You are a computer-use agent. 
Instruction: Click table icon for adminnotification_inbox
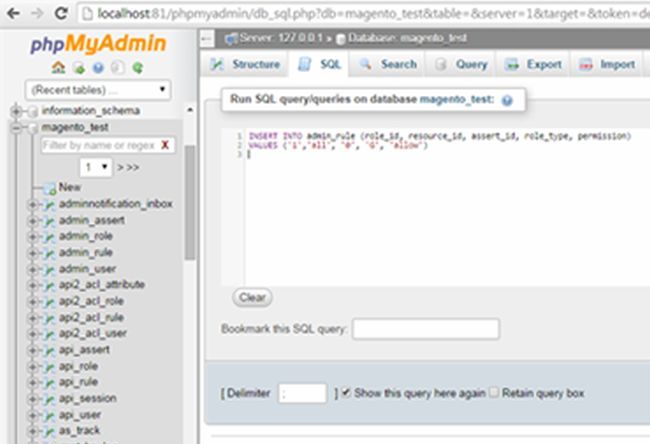pyautogui.click(x=49, y=204)
